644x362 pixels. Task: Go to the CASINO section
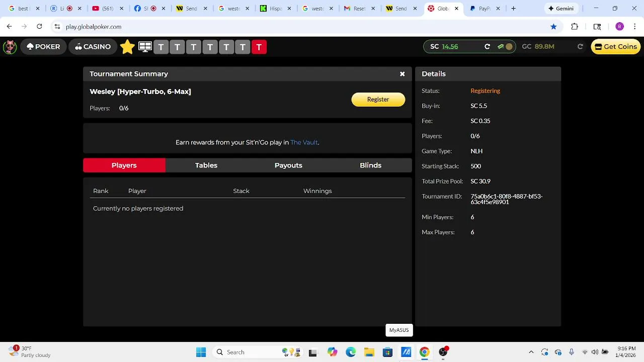[x=93, y=47]
